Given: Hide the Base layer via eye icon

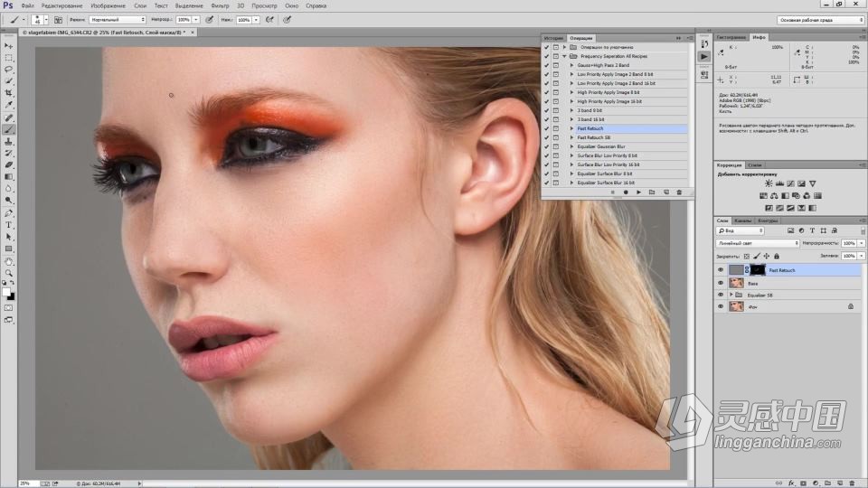Looking at the screenshot, I should (721, 283).
